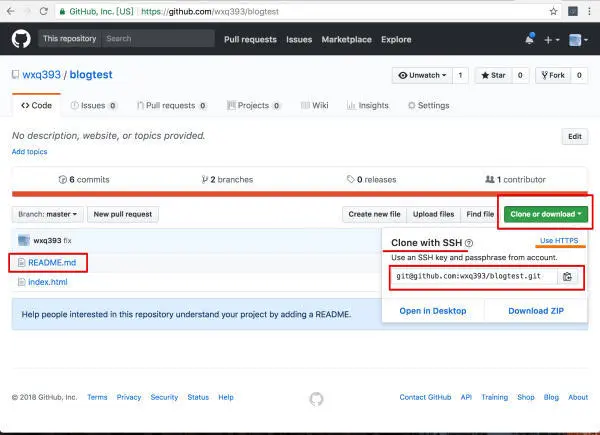Open the plus create-new menu
Screen dimensions: 600x435
tap(551, 40)
